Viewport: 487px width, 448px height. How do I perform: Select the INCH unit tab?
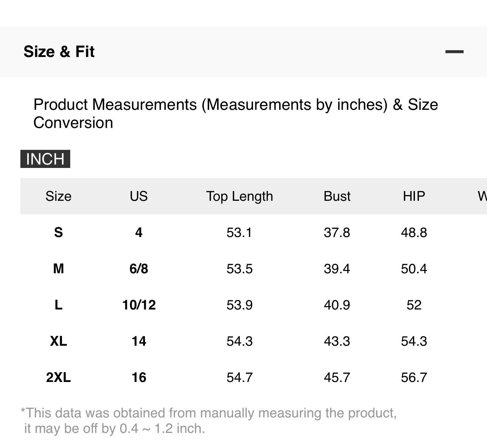pos(45,159)
